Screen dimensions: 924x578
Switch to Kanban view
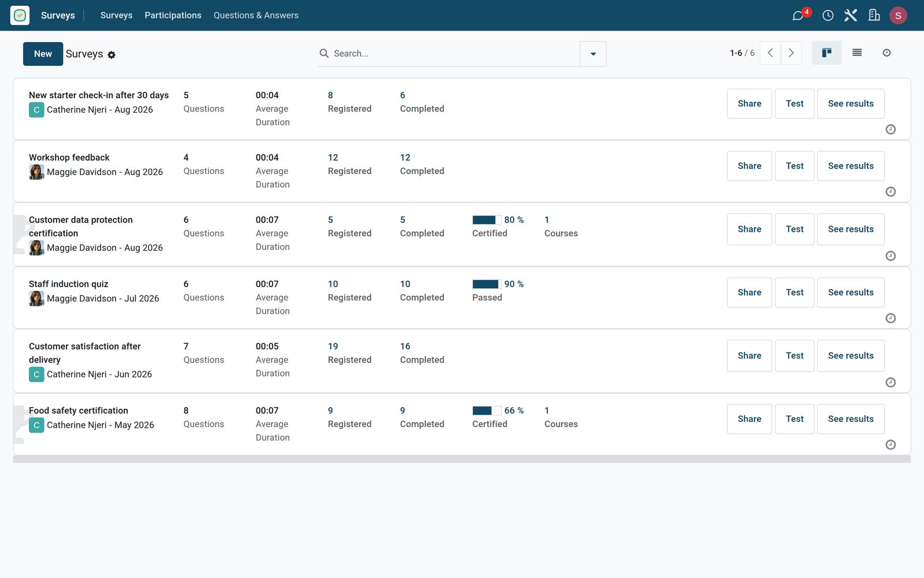(x=826, y=53)
